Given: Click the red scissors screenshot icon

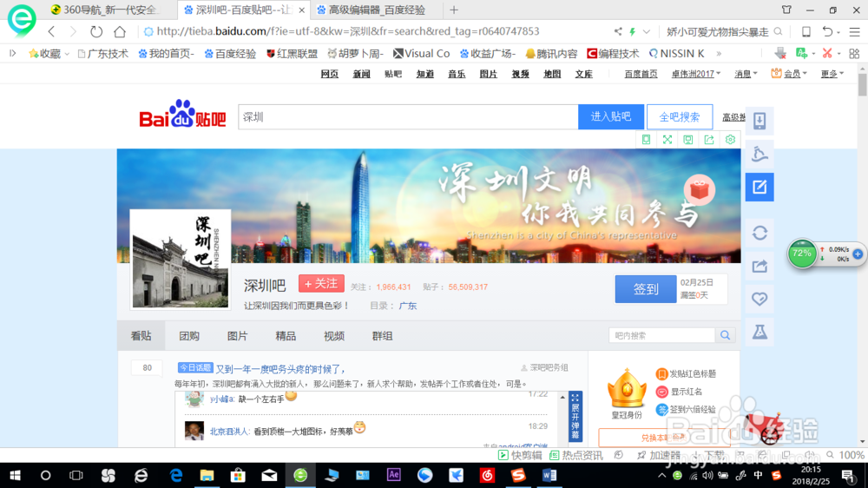Looking at the screenshot, I should click(x=827, y=53).
